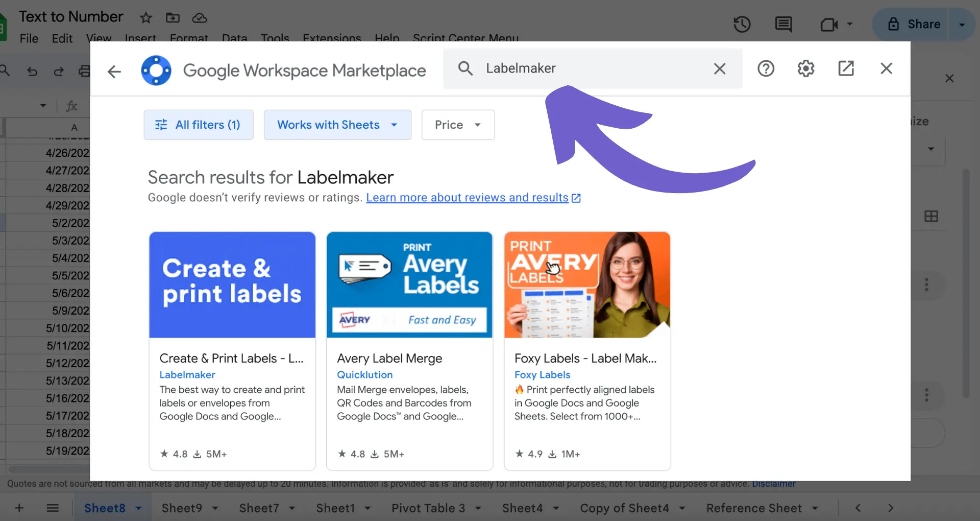Add a new sheet with plus icon
This screenshot has width=980, height=521.
(x=19, y=508)
